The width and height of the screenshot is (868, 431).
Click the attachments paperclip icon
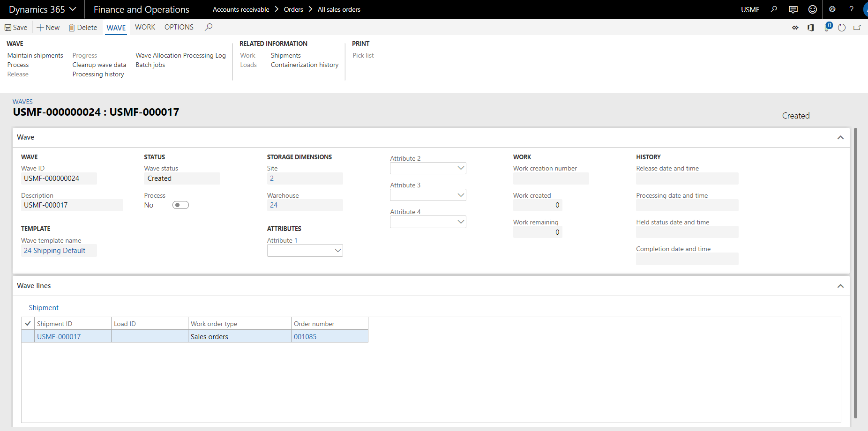(x=827, y=28)
